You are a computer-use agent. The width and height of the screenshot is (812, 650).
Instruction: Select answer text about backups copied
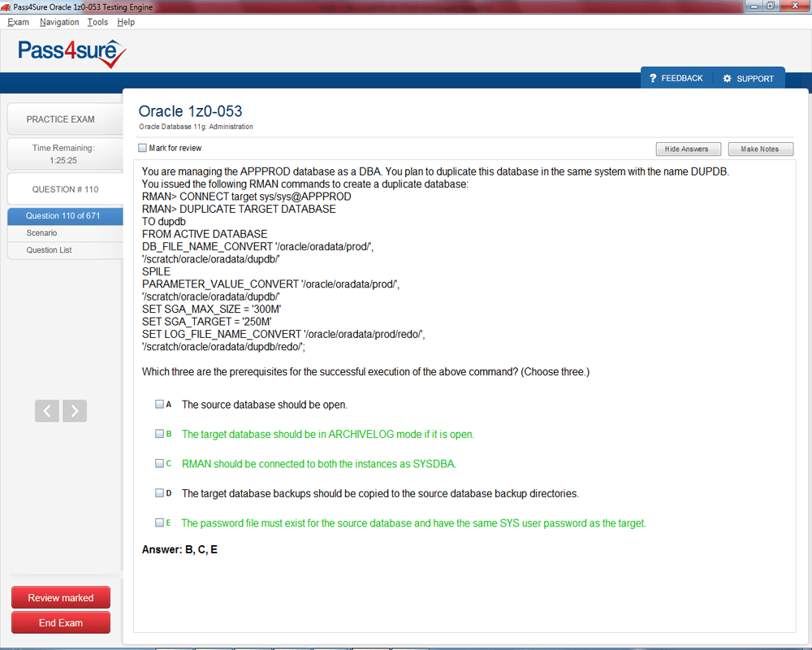(380, 493)
